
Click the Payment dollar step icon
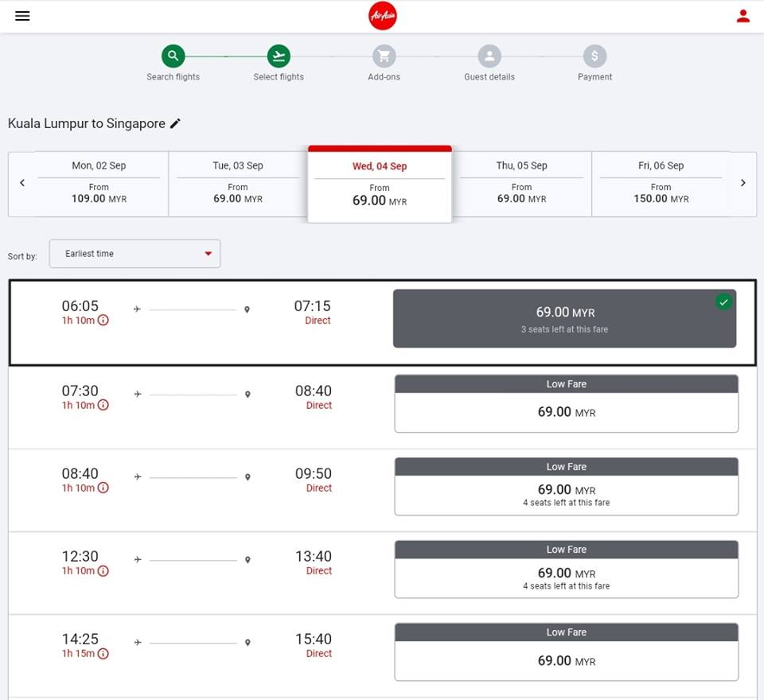click(x=594, y=56)
